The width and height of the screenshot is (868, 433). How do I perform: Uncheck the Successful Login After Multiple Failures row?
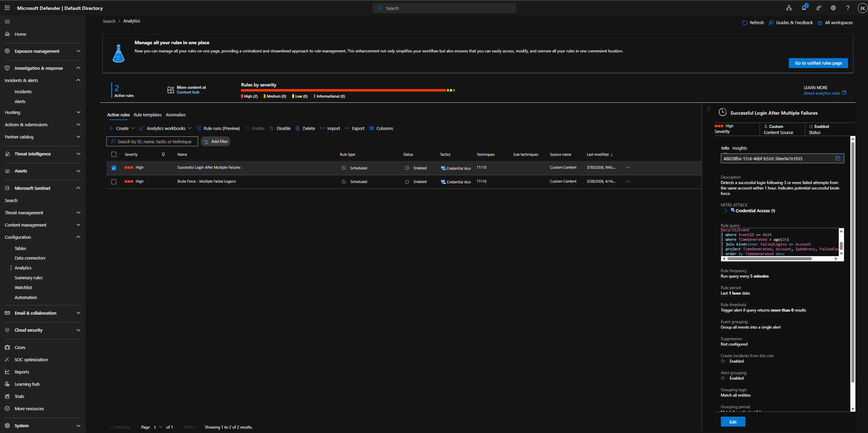(x=114, y=168)
